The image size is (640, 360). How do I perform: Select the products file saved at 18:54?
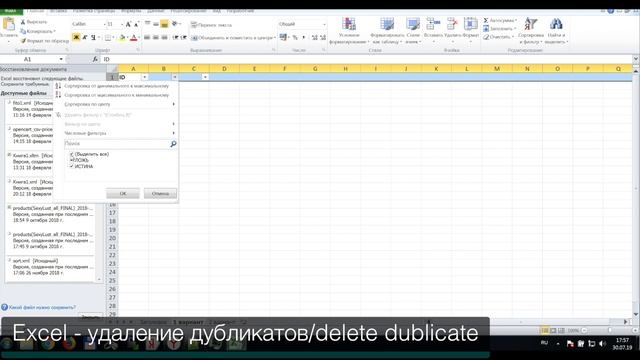pyautogui.click(x=50, y=214)
